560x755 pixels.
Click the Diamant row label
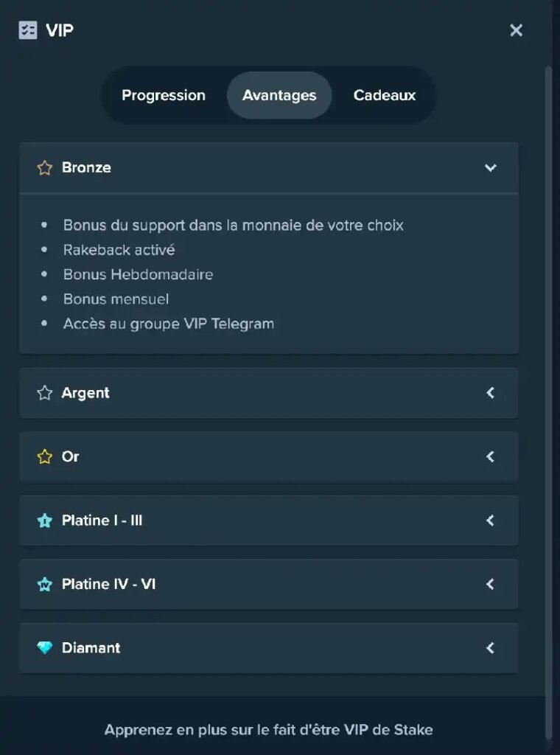[x=91, y=648]
